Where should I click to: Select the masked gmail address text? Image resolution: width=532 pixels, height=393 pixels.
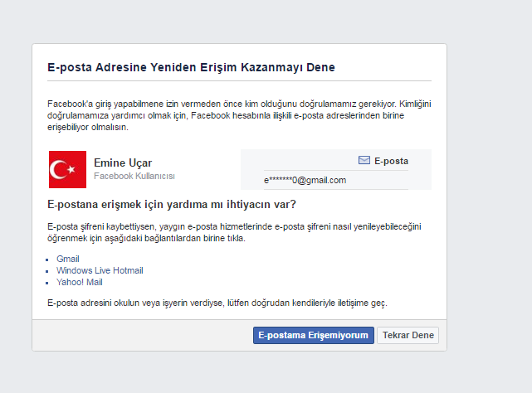[x=305, y=180]
